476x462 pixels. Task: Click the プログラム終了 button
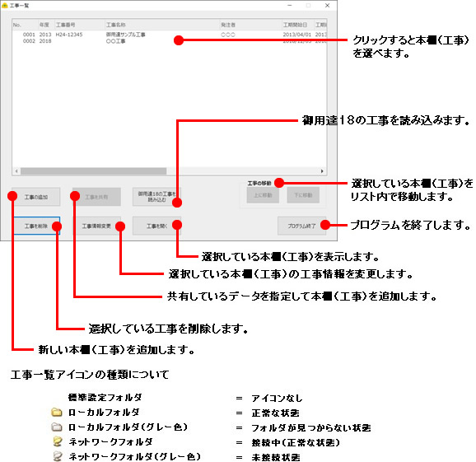[x=301, y=226]
